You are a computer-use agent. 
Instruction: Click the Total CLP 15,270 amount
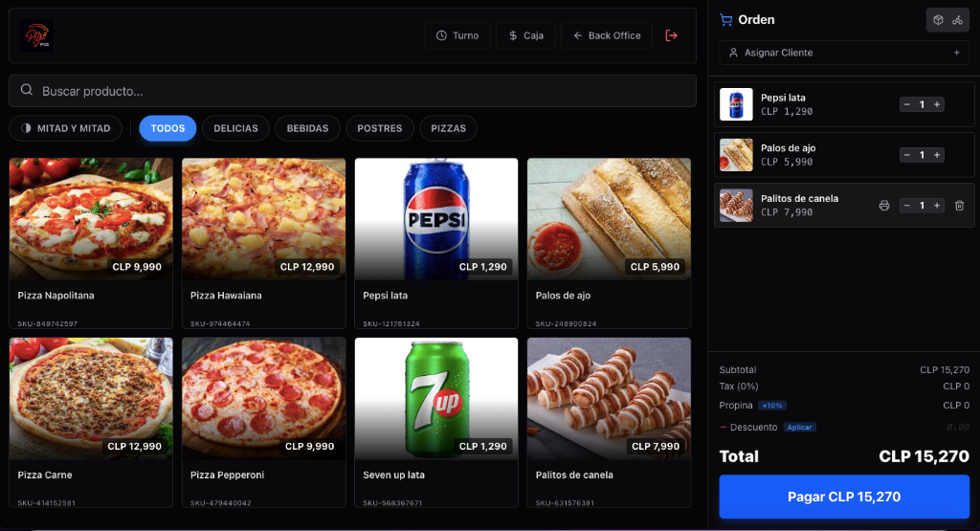[924, 456]
